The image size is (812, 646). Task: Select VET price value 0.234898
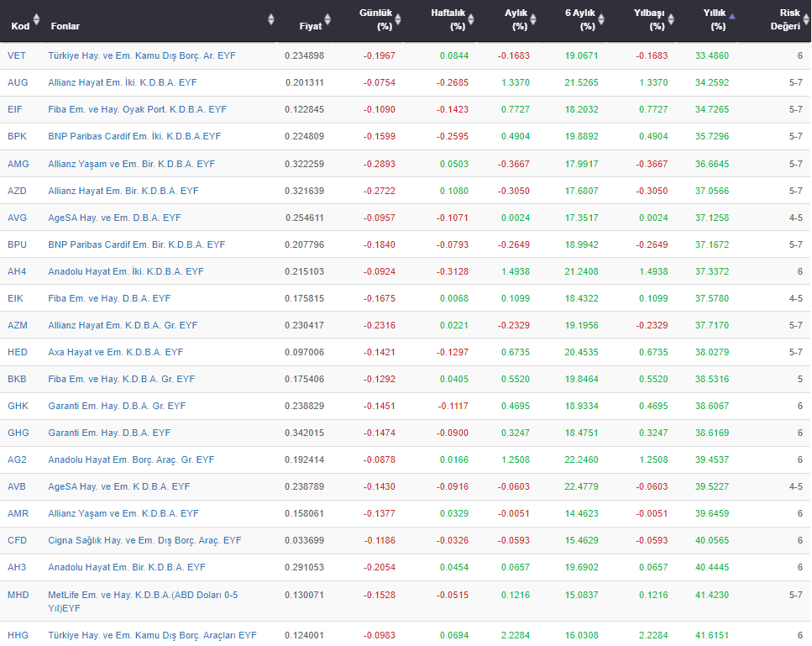[305, 56]
